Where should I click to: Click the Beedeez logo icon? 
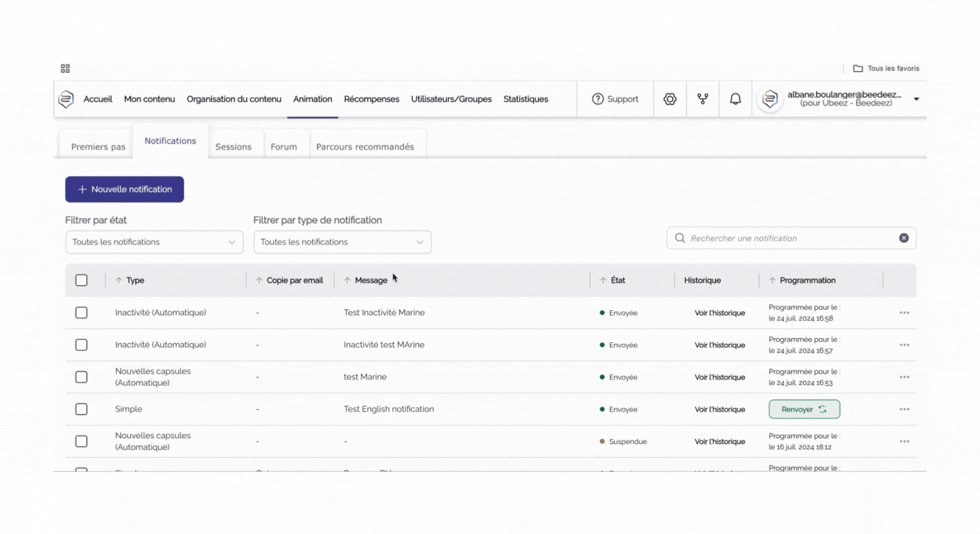[x=66, y=99]
